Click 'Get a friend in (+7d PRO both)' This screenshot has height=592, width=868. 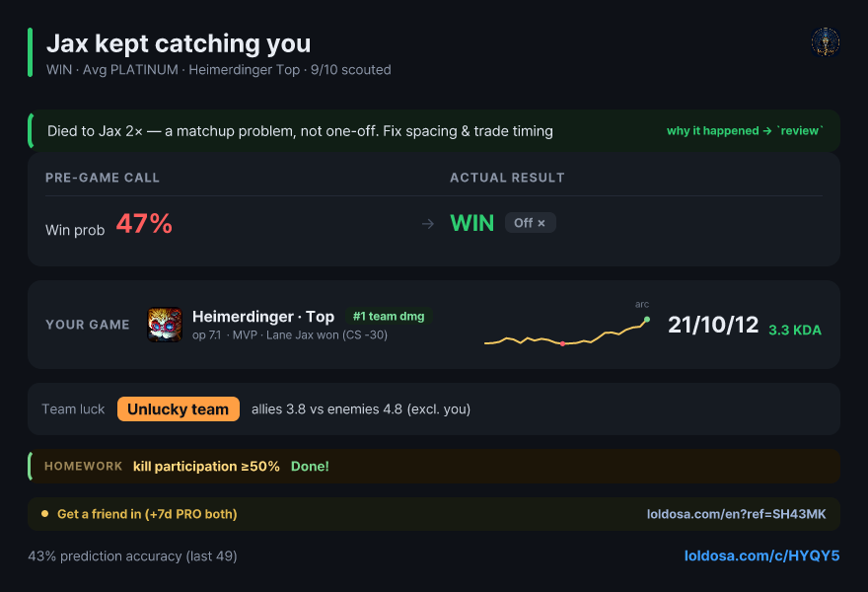pyautogui.click(x=147, y=514)
